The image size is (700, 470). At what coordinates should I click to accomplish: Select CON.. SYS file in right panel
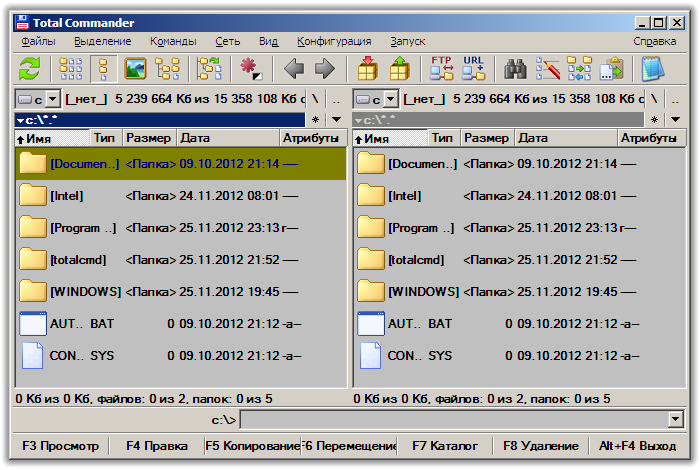pyautogui.click(x=419, y=355)
